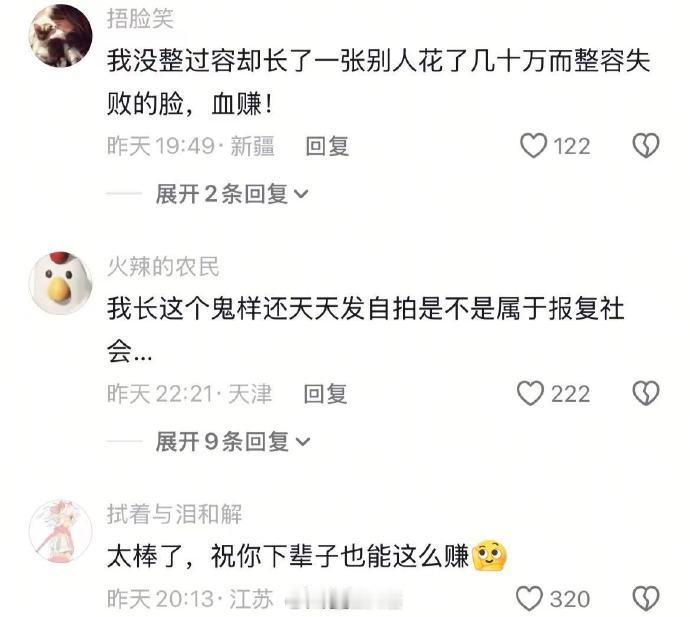Dislike the comment by 捂脸笑

click(x=646, y=146)
